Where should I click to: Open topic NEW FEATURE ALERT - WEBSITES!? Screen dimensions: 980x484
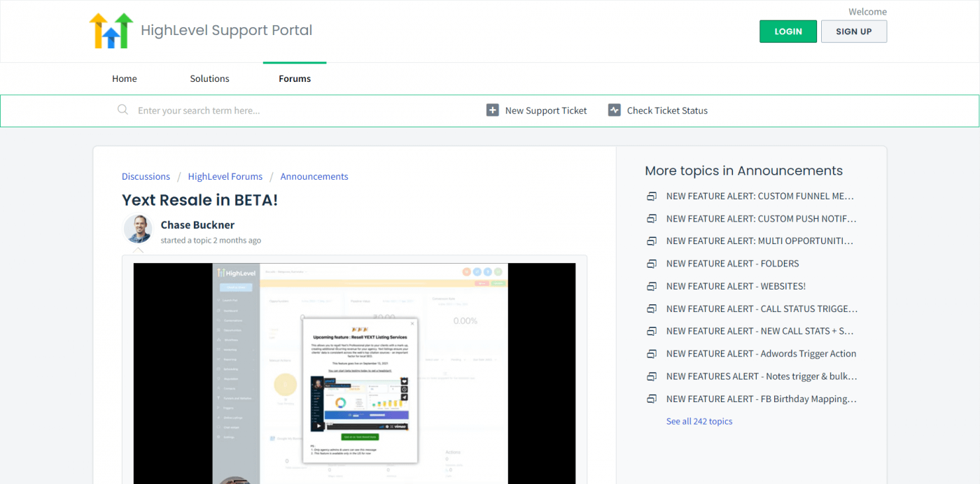pos(736,286)
